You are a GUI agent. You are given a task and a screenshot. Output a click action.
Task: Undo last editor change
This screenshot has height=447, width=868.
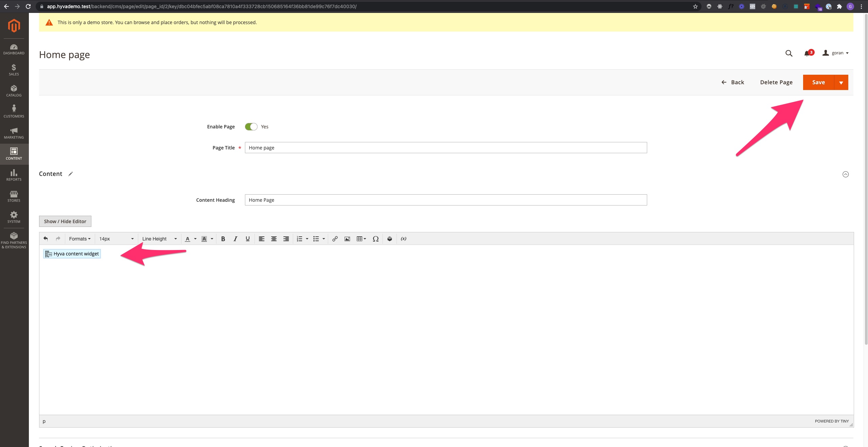pos(46,239)
